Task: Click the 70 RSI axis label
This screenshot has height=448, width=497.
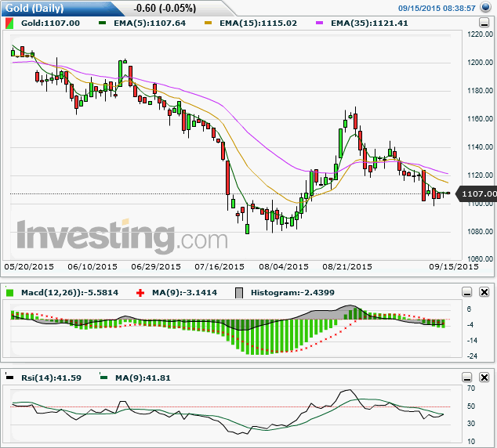Action: 471,388
